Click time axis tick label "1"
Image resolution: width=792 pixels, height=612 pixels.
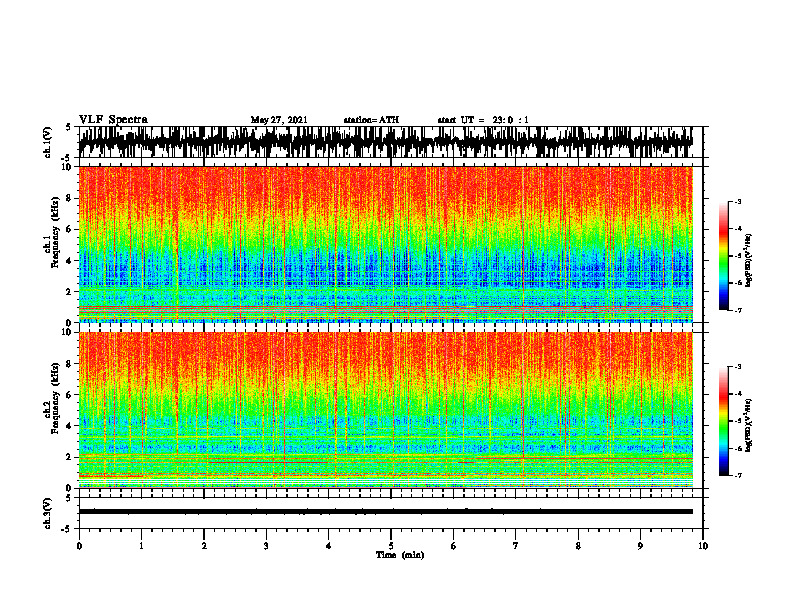pos(141,546)
